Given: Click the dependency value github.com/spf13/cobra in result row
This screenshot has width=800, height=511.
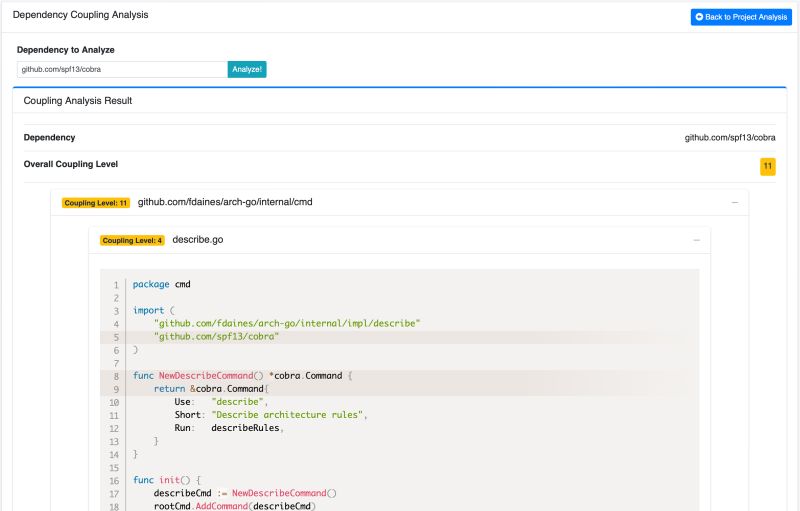Looking at the screenshot, I should (730, 138).
